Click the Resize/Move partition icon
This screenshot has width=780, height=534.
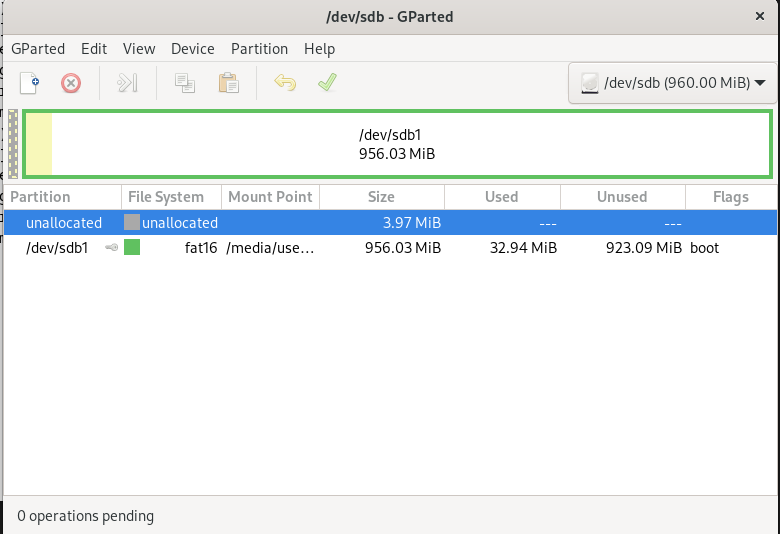[127, 83]
